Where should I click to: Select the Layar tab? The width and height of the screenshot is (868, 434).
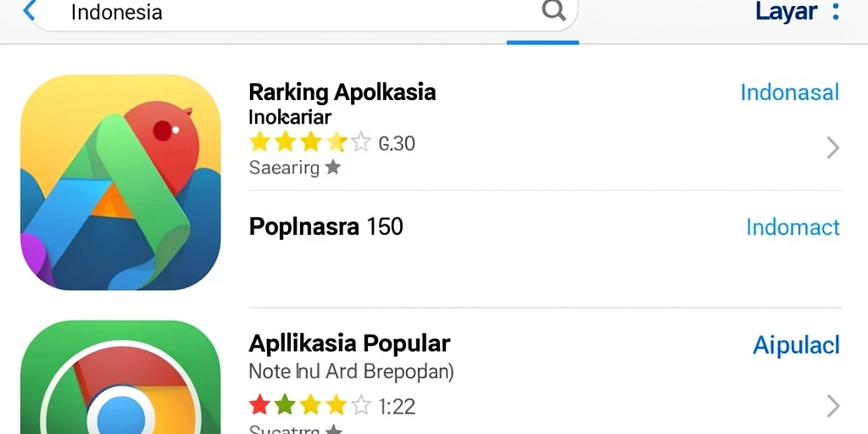click(x=786, y=12)
